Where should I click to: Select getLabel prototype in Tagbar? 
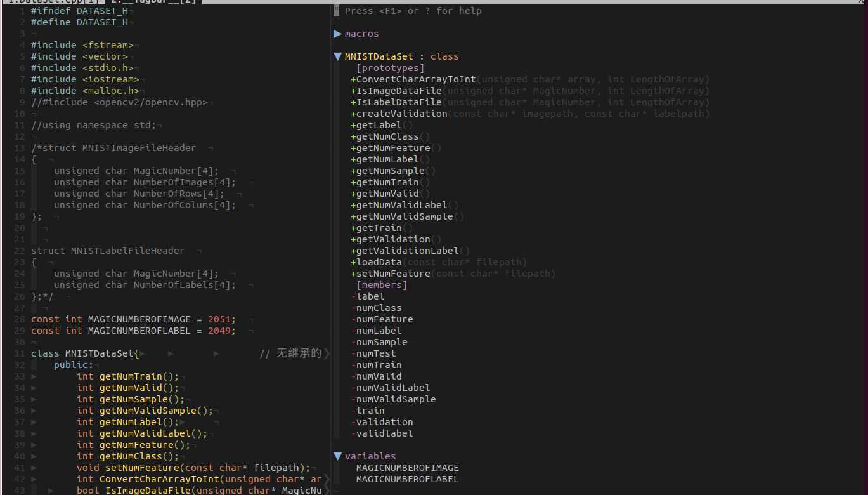coord(379,125)
